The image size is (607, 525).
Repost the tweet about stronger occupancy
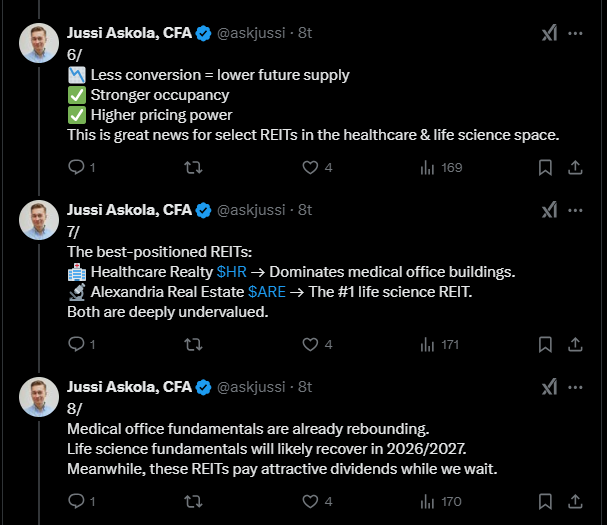pyautogui.click(x=195, y=168)
